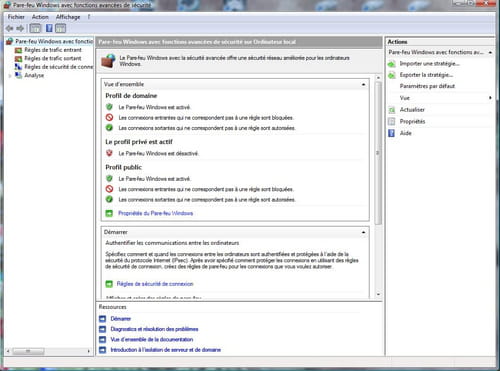This screenshot has height=371, width=500.
Task: Click the green shield under Profil de domaine
Action: click(x=109, y=107)
